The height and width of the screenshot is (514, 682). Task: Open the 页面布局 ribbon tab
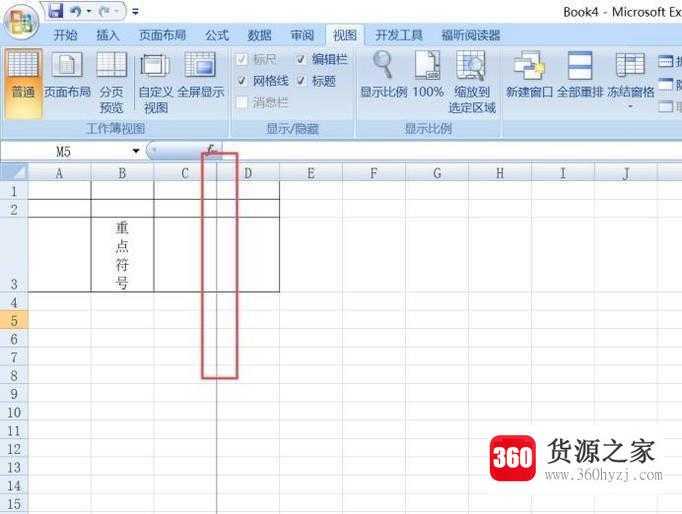coord(162,35)
